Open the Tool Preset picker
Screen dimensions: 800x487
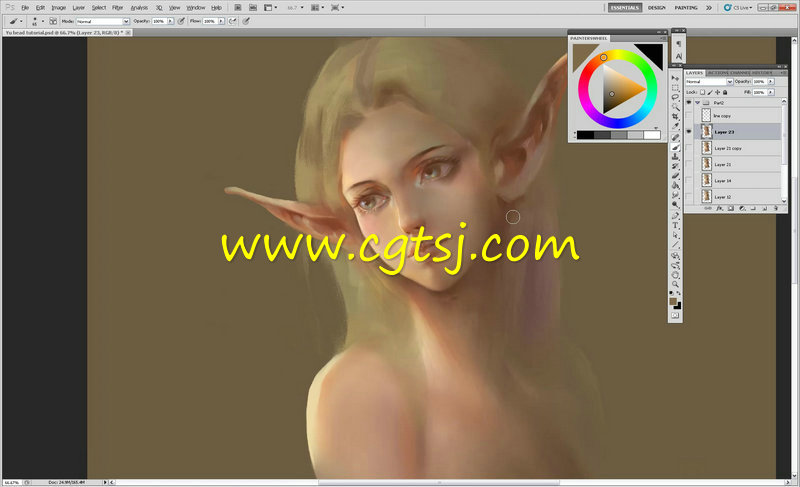click(x=15, y=21)
